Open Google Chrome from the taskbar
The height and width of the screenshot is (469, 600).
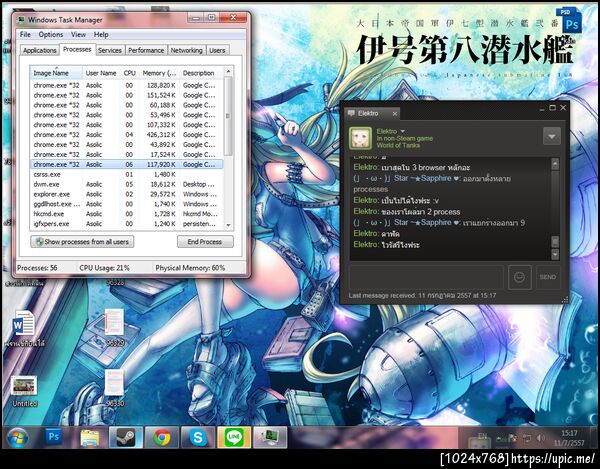coord(162,438)
